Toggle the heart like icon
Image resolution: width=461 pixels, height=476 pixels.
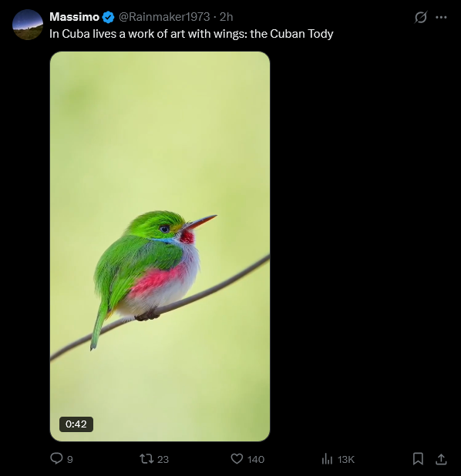click(237, 459)
